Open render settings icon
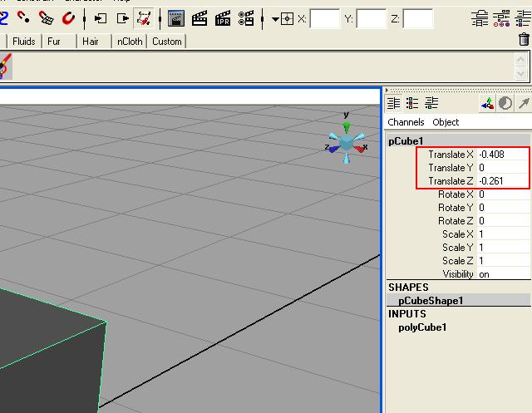Screen dimensions: 532x413 coord(246,18)
